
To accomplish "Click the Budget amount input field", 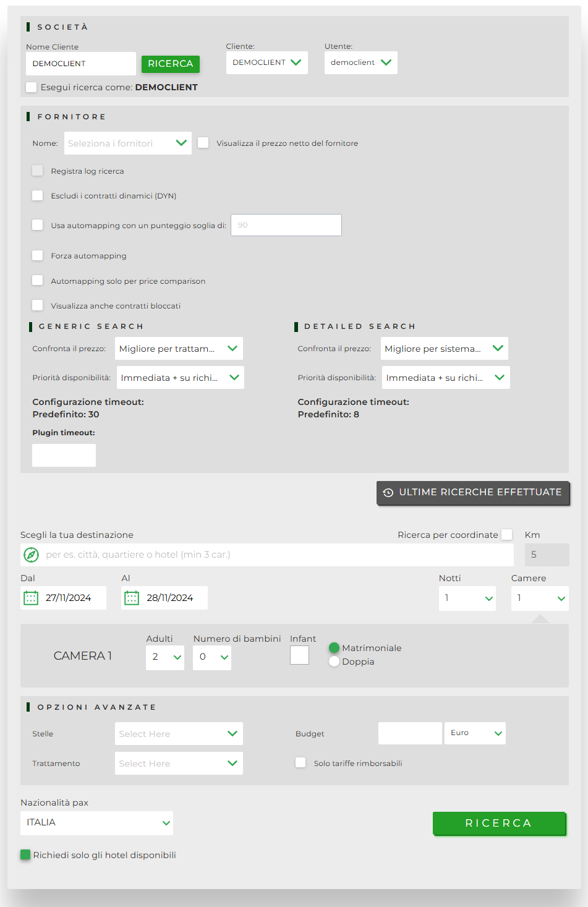I will 410,733.
